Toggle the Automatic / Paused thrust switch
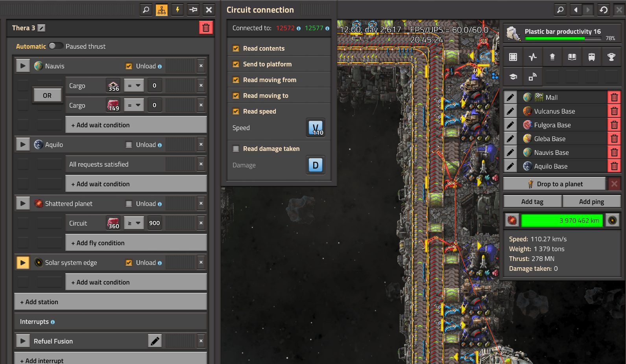Screen dimensions: 626x364 pyautogui.click(x=55, y=46)
